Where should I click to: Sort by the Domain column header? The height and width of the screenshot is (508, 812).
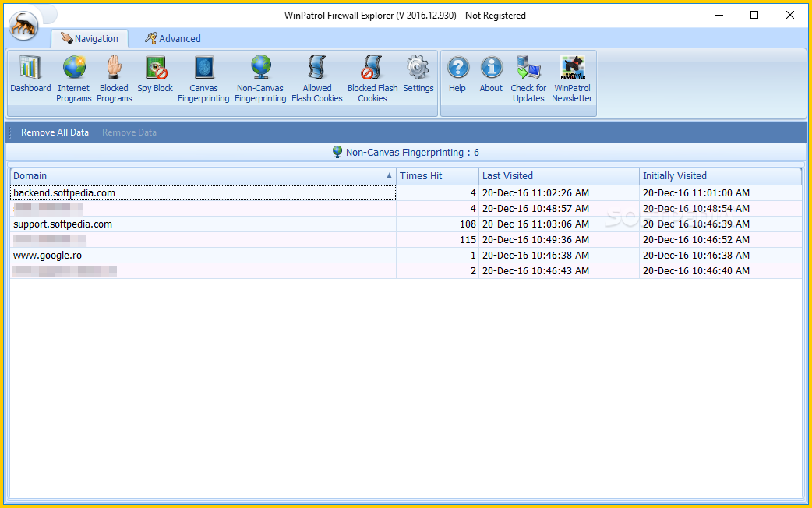(x=203, y=176)
